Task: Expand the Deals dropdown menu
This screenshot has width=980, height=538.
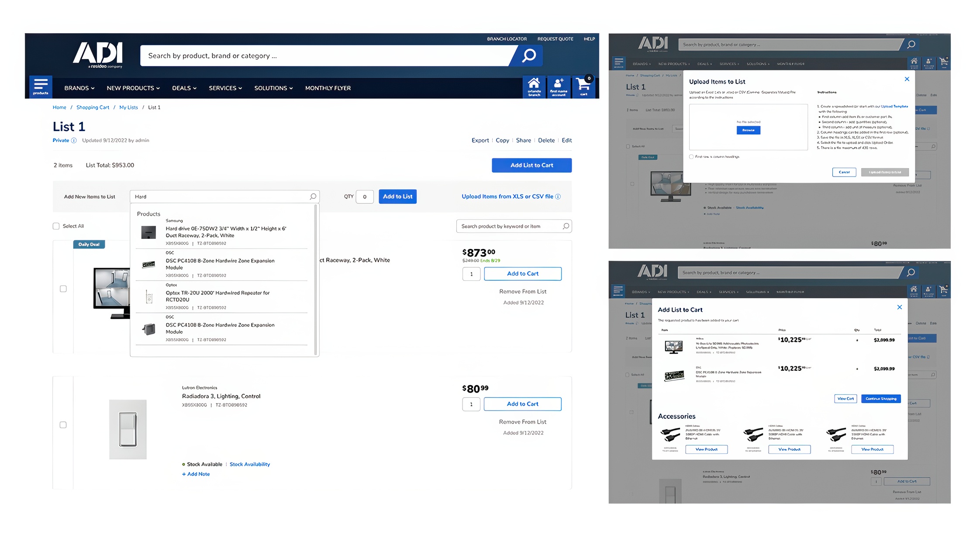Action: (x=184, y=88)
